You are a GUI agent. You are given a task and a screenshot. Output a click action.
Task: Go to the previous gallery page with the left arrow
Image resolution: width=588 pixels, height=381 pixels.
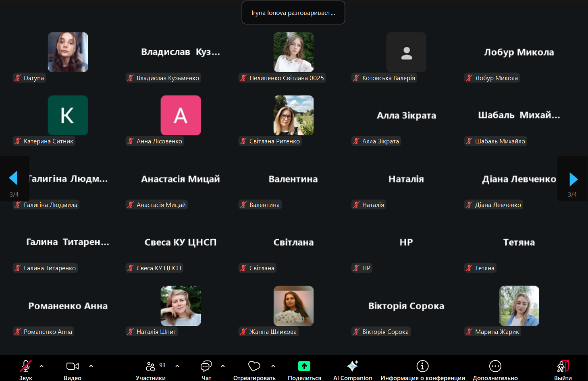(13, 178)
